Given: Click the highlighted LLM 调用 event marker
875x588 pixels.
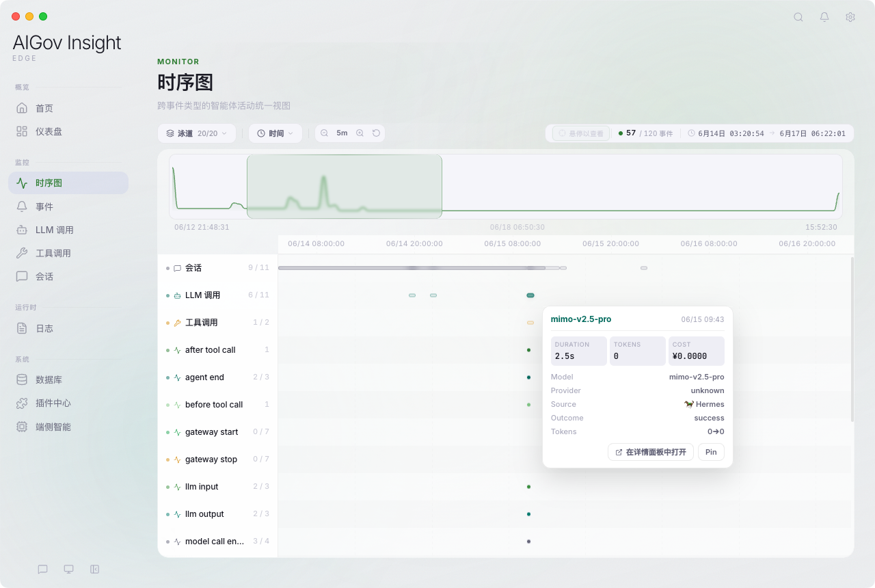Looking at the screenshot, I should (x=530, y=295).
